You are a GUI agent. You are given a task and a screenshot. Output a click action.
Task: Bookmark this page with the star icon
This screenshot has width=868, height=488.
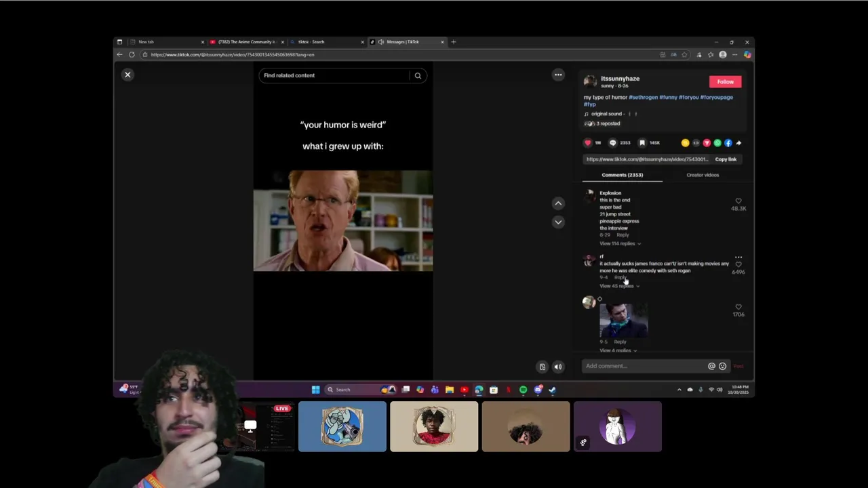[685, 54]
